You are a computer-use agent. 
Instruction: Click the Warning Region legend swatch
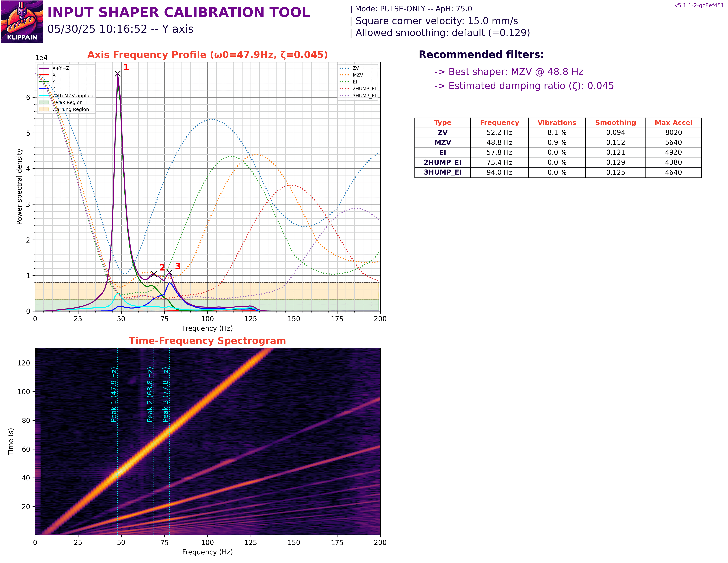(x=44, y=109)
